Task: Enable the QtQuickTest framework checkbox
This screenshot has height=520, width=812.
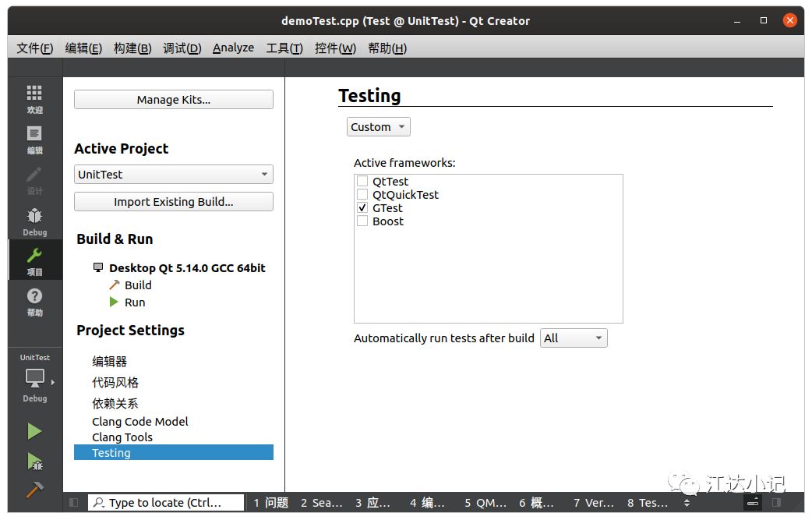Action: tap(362, 194)
